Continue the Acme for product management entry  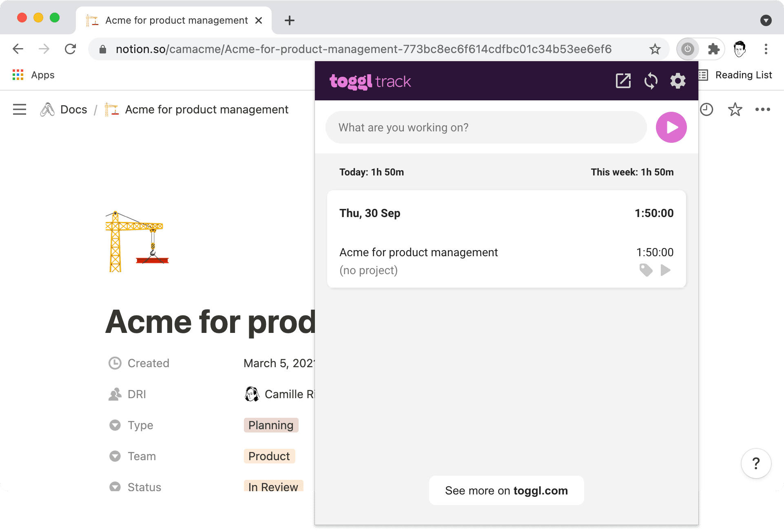(665, 270)
